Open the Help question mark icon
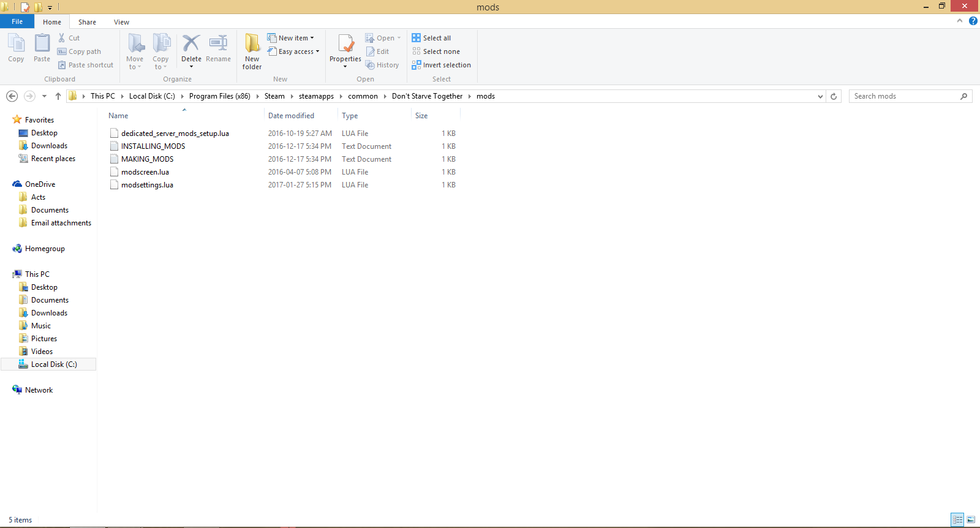Viewport: 980px width, 528px height. (973, 21)
